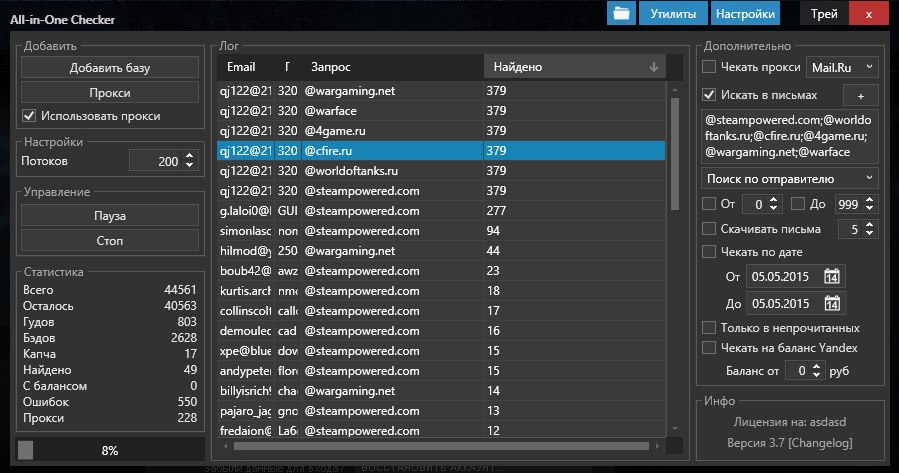Click the Бэдов statistic value 2628

point(183,338)
